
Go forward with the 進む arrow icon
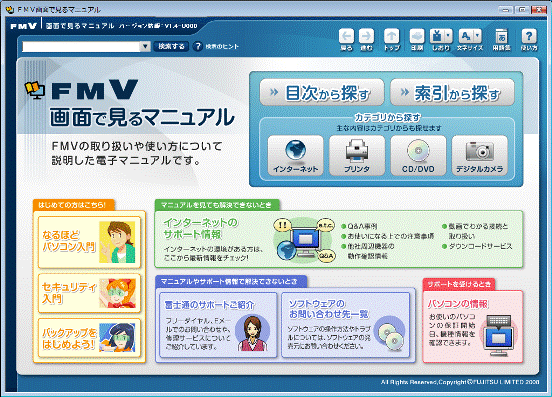point(366,37)
